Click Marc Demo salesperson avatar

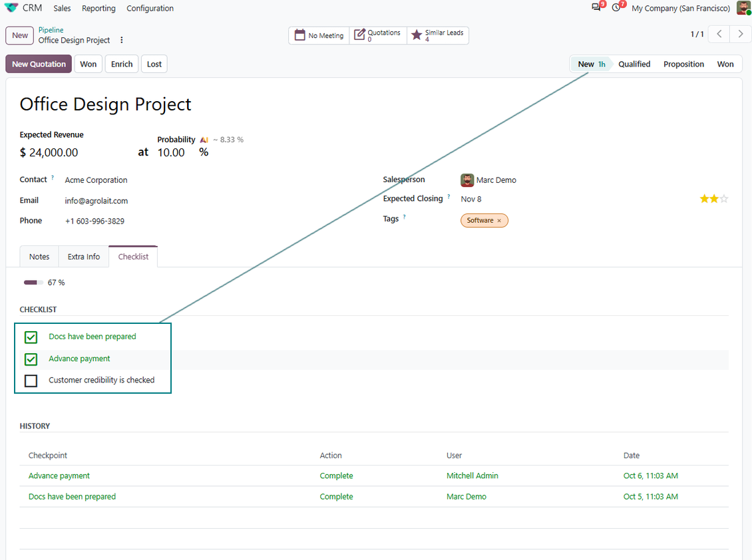[x=467, y=180]
